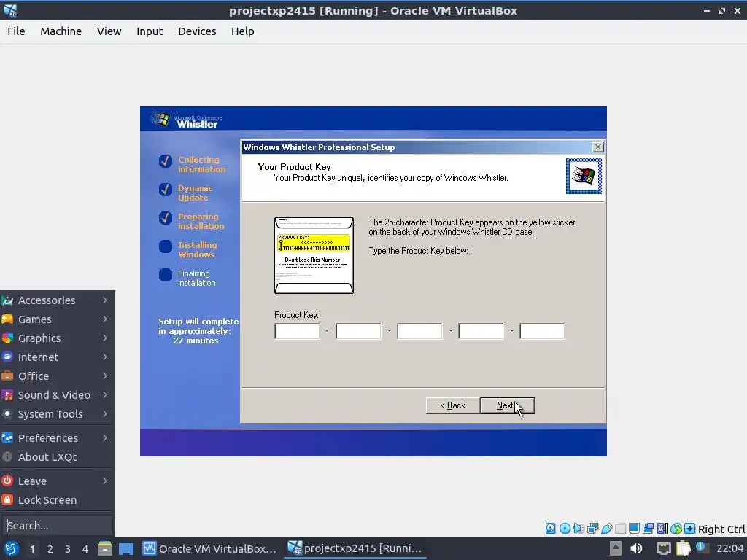Click the optical disc status icon

click(565, 528)
